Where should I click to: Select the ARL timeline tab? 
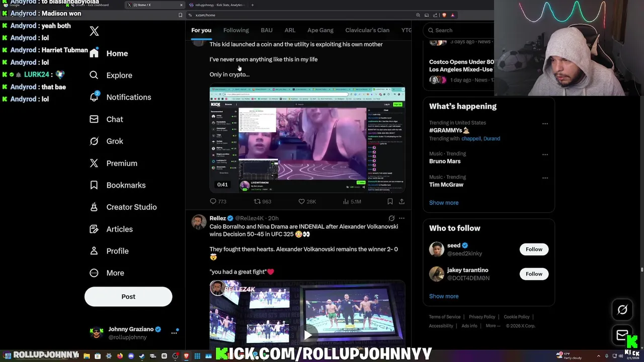(290, 30)
